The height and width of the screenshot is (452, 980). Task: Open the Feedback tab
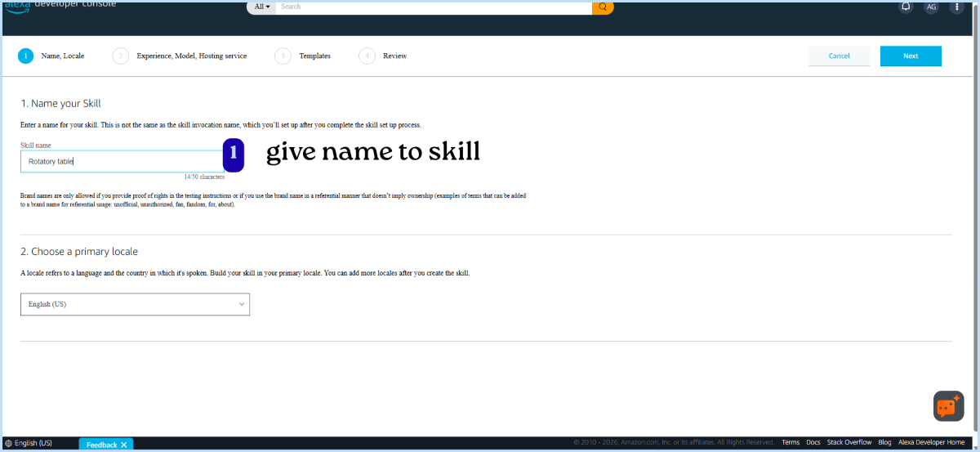point(102,445)
